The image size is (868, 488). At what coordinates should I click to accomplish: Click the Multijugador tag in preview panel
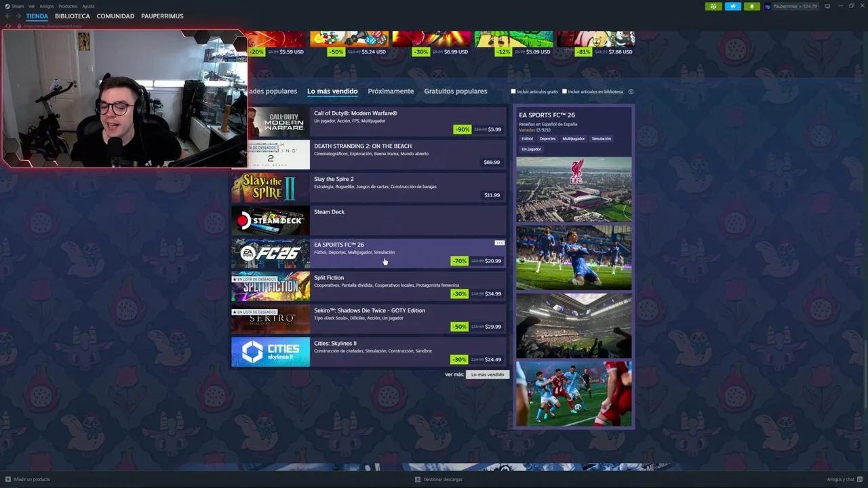pyautogui.click(x=574, y=138)
